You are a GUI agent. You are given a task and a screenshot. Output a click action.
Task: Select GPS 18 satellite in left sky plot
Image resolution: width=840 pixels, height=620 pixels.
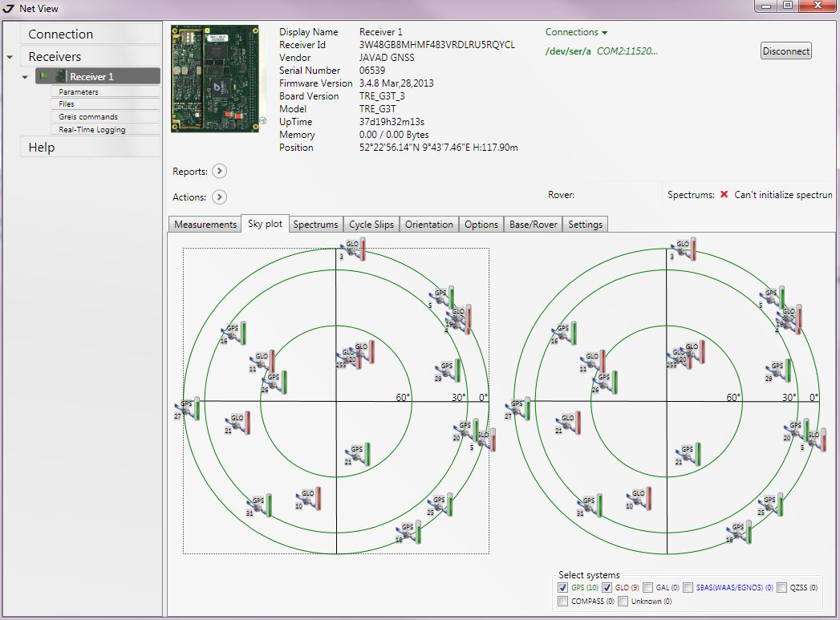[x=408, y=533]
